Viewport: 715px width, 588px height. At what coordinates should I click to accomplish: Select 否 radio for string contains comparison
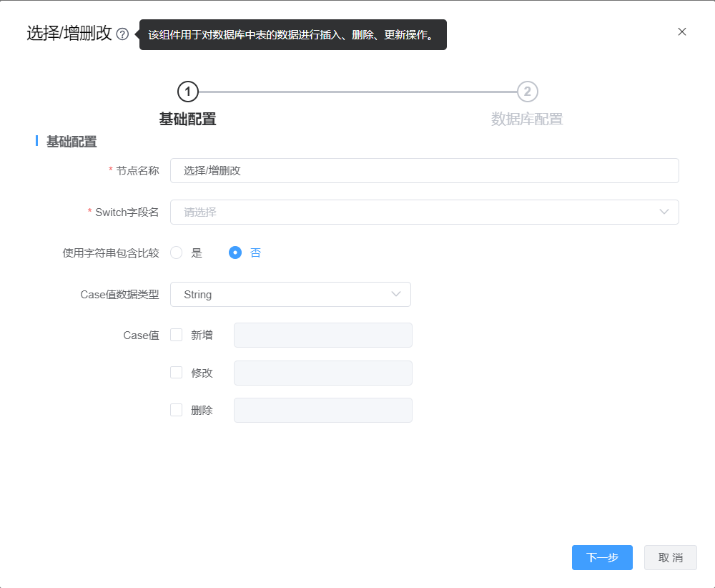point(235,253)
